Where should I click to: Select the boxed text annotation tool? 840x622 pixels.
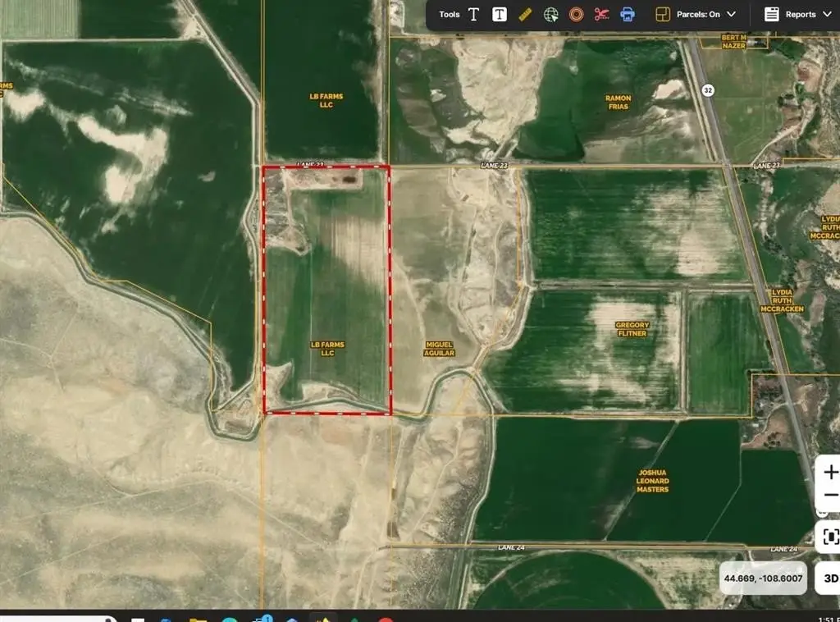point(499,15)
